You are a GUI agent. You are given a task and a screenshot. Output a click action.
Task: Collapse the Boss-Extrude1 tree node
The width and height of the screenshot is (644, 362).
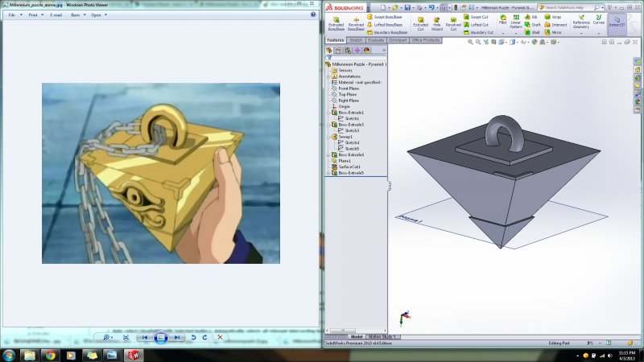click(329, 113)
